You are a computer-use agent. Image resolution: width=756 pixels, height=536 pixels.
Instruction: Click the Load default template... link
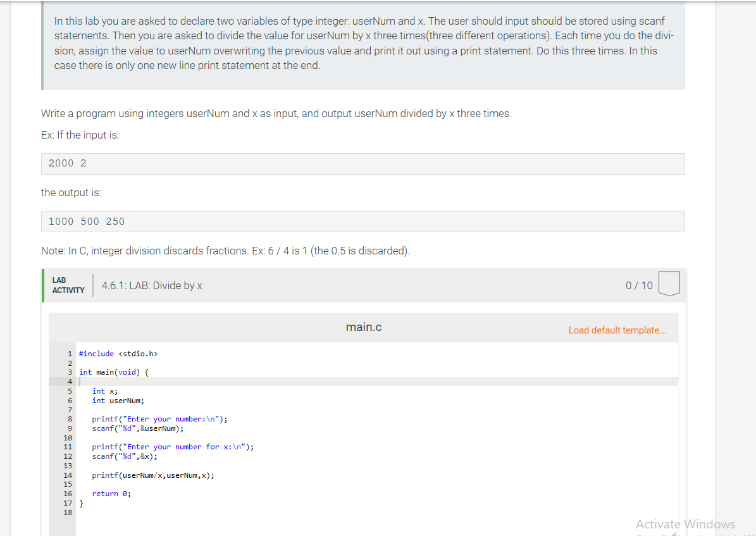coord(617,330)
